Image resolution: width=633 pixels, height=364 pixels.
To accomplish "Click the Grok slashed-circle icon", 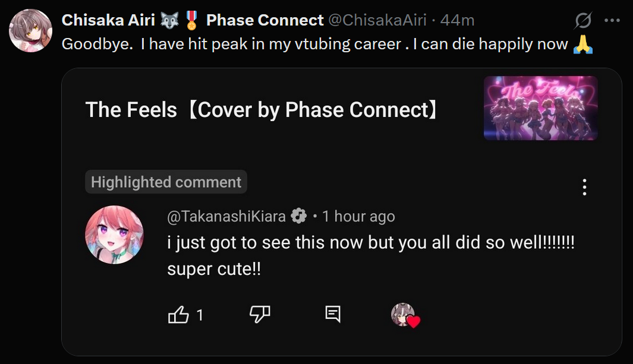I will tap(583, 21).
